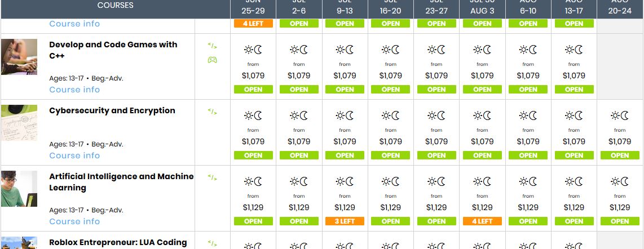Click the Cybersecurity and Encryption course thumbnail
The height and width of the screenshot is (249, 644).
[x=19, y=123]
